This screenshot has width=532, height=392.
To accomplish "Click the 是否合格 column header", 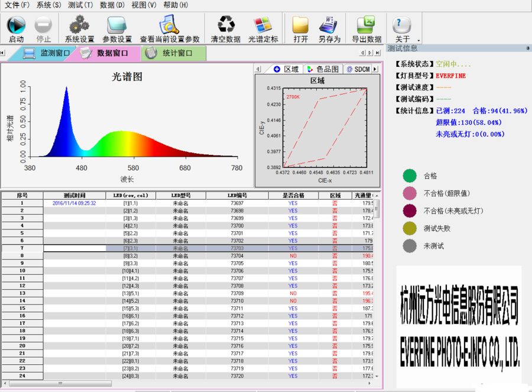I will click(x=293, y=196).
